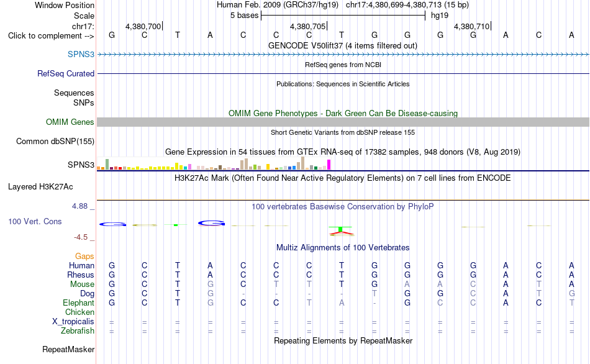Click the SPNS3 intron arrow line

tap(343, 55)
